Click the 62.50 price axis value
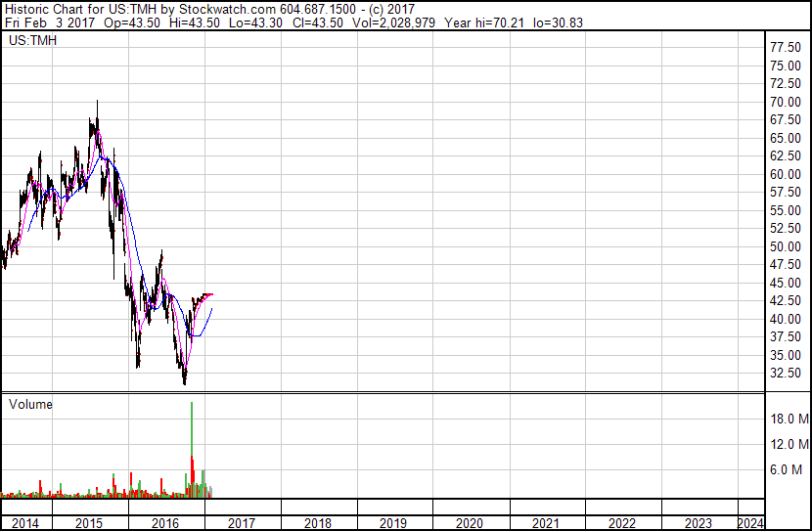The image size is (812, 531). (786, 155)
